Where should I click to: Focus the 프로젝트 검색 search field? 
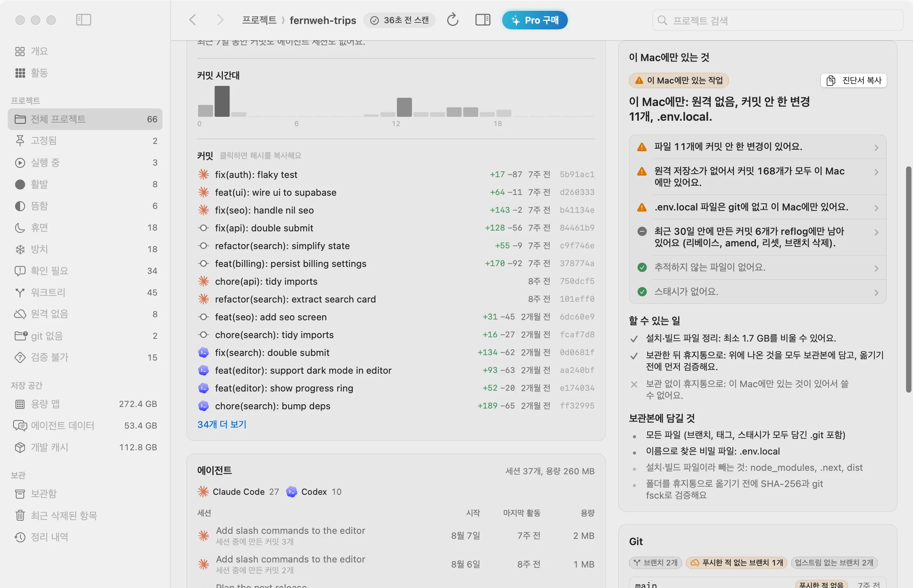point(778,20)
